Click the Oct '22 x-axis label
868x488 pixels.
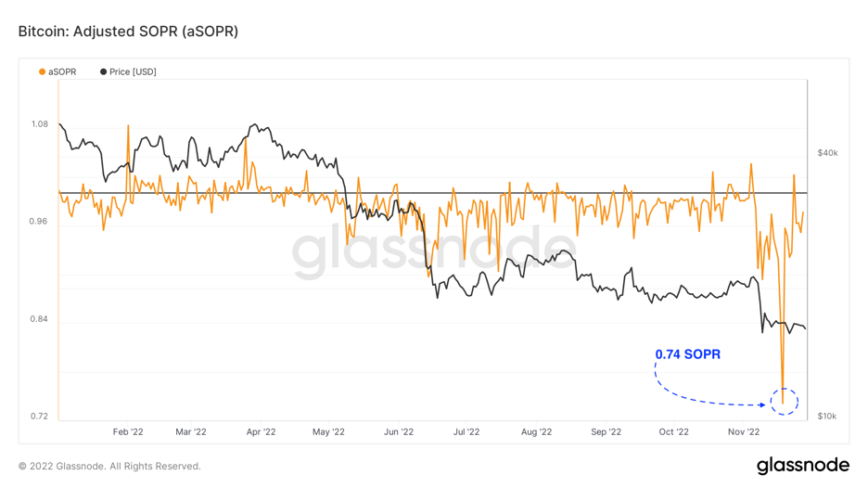click(674, 431)
